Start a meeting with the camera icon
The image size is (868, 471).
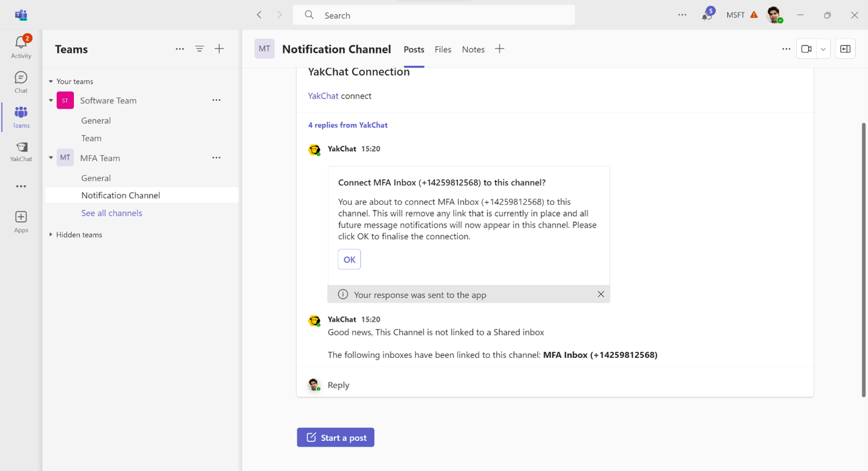pyautogui.click(x=807, y=49)
